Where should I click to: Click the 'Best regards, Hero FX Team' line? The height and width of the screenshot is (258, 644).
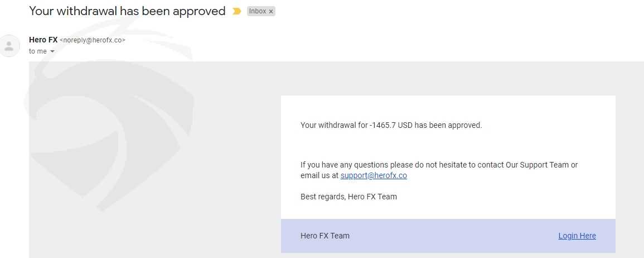[348, 197]
